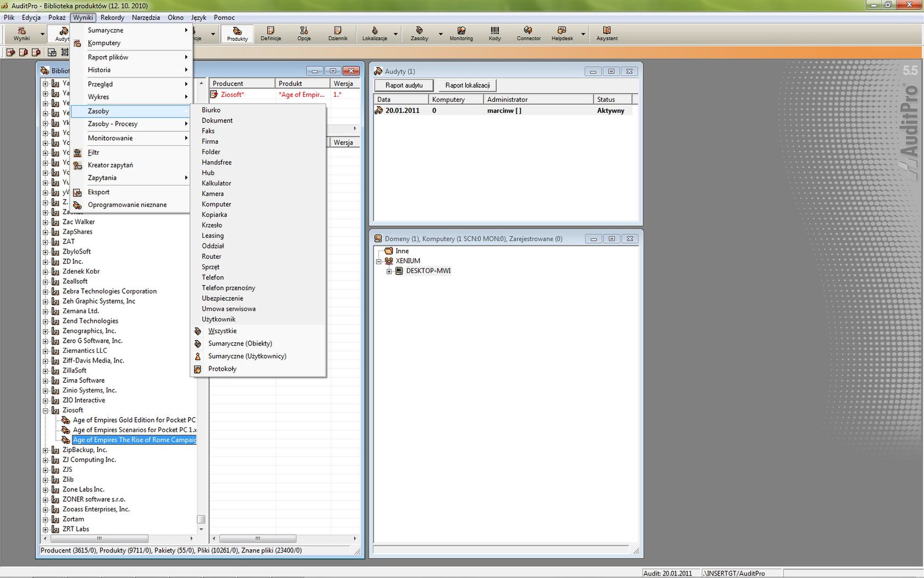924x578 pixels.
Task: Collapse the XENIUM domain node
Action: coord(378,261)
